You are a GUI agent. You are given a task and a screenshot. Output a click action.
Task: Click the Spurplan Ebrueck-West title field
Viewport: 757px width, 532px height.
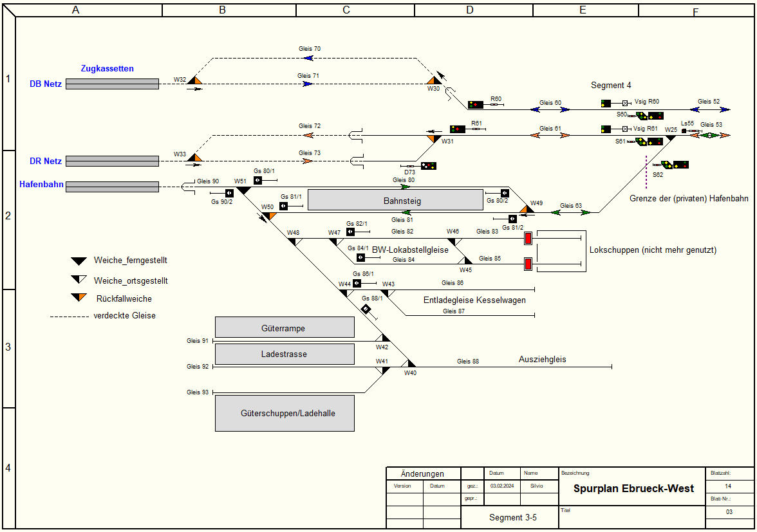point(633,488)
